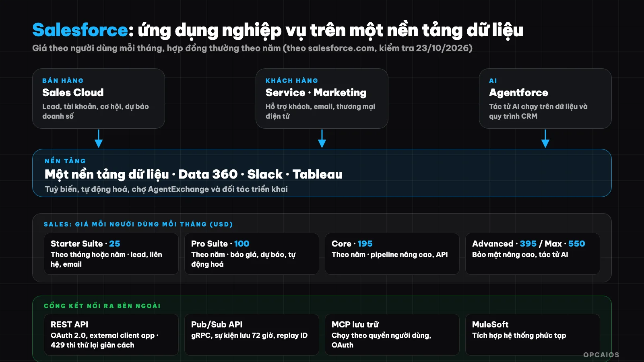
Task: Click "Bảo mật nâng cao, tác tử AI" text
Action: (x=520, y=255)
